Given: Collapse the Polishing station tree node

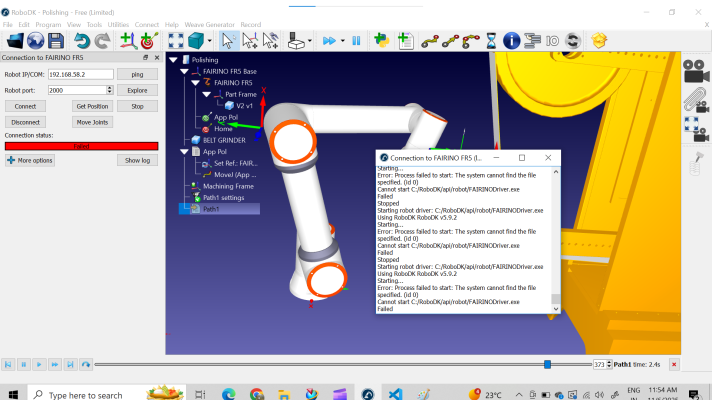Looking at the screenshot, I should click(172, 60).
